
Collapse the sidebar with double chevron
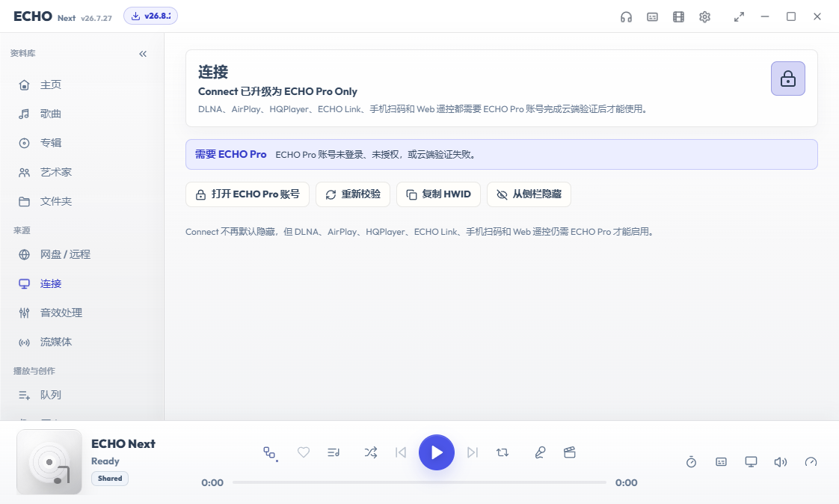[x=143, y=54]
